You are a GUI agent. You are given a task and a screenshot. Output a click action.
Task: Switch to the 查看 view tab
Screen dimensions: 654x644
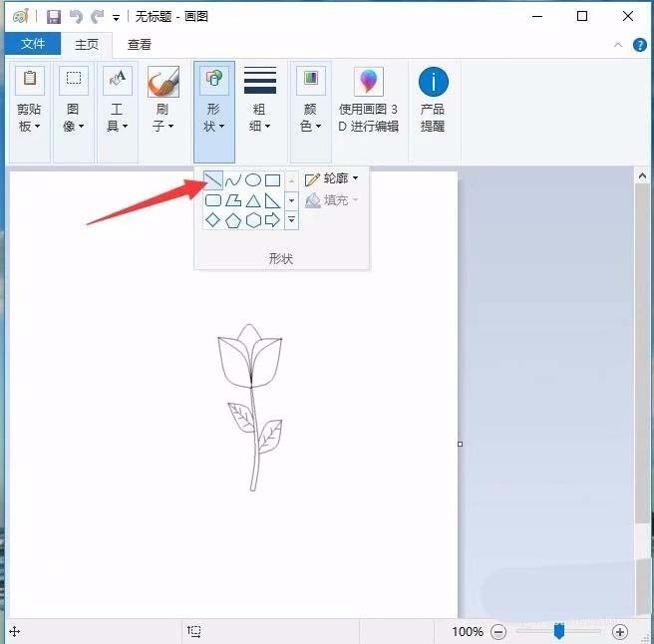tap(140, 44)
